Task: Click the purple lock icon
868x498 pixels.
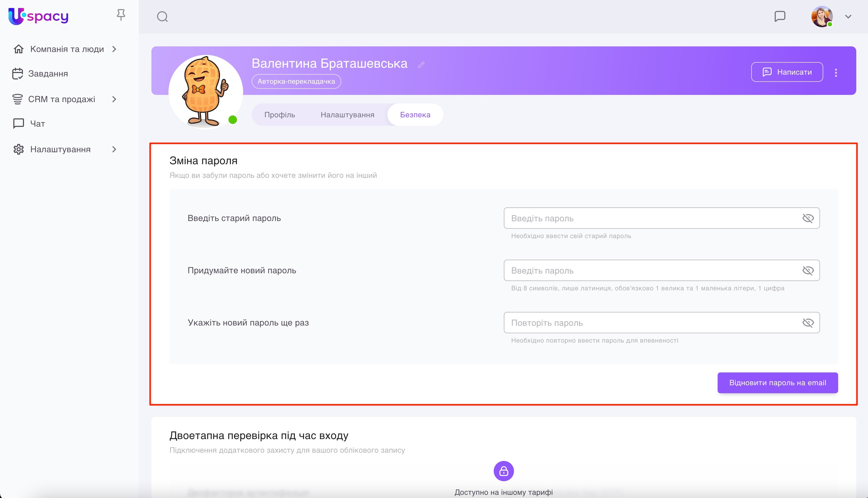Action: point(503,471)
